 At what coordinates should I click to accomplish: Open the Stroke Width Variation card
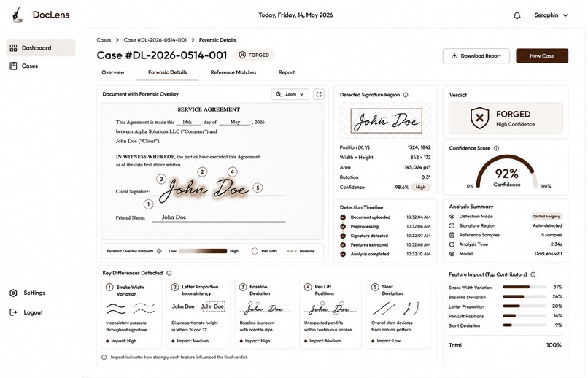pos(132,314)
